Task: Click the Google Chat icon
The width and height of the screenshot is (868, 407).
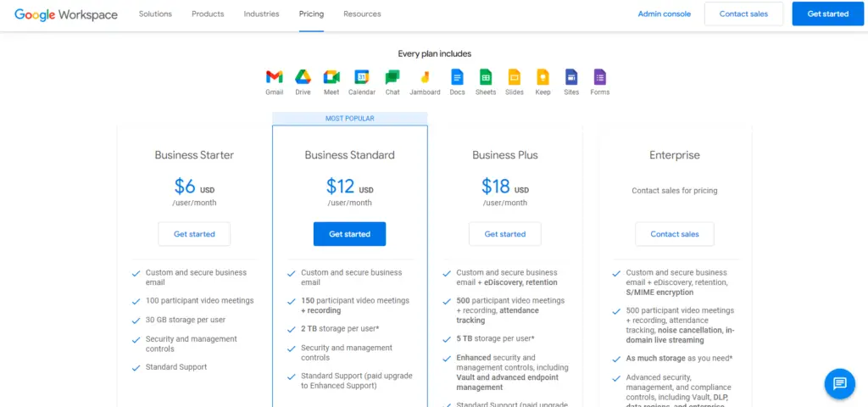Action: click(392, 77)
